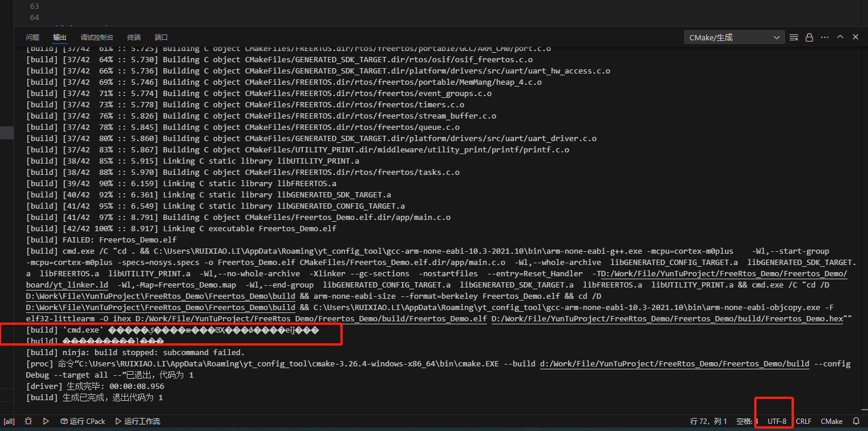This screenshot has width=868, height=431.
Task: Click the [all] build target in status bar
Action: tap(9, 422)
